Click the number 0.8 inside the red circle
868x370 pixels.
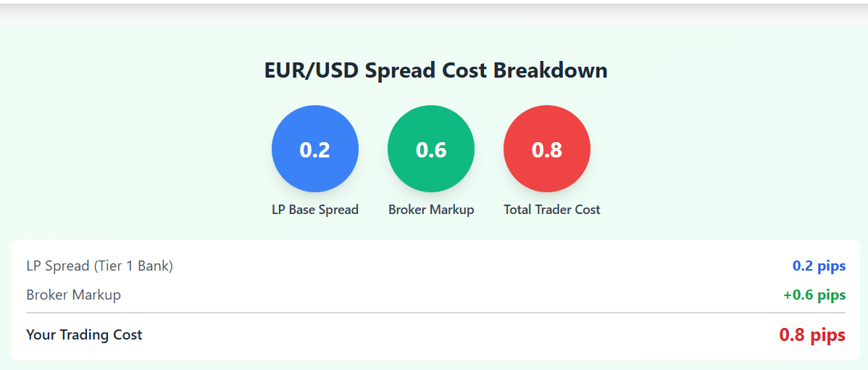547,149
